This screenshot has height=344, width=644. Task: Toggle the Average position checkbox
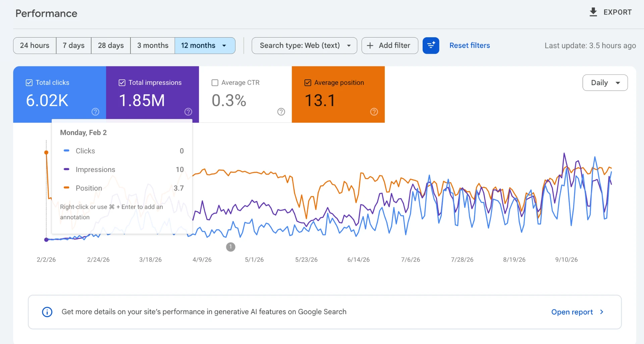308,82
